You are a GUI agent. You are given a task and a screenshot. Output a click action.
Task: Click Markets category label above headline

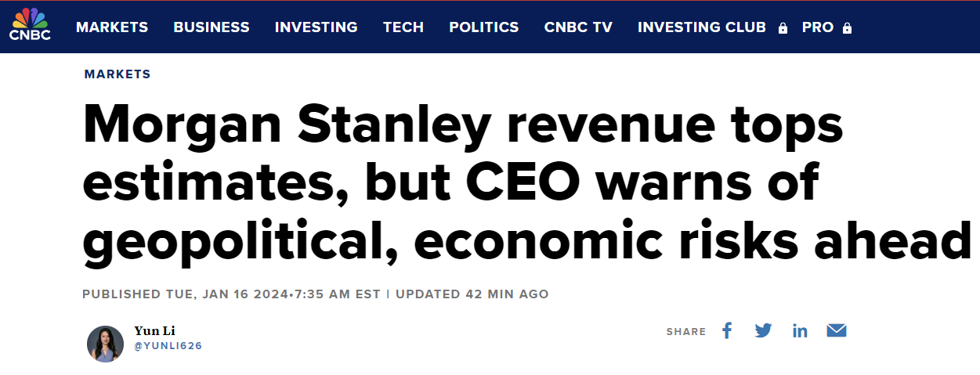(118, 74)
